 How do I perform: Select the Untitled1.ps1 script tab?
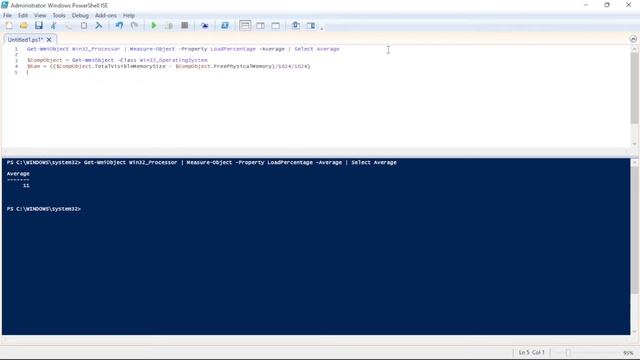point(25,40)
